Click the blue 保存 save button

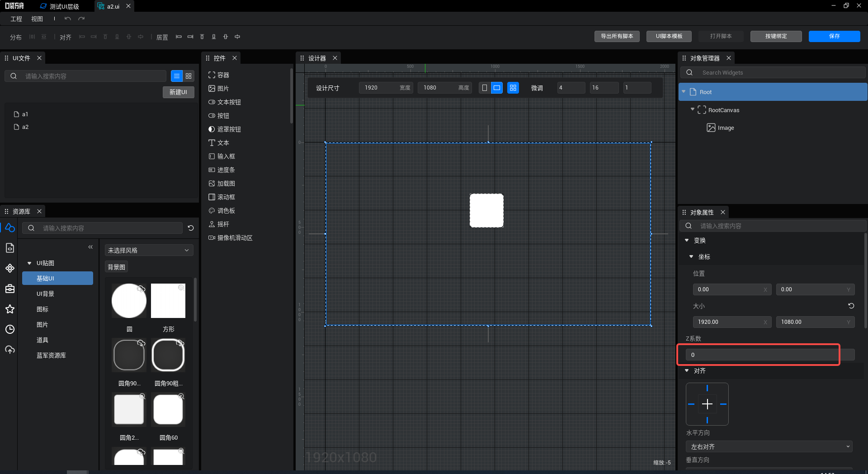tap(834, 36)
